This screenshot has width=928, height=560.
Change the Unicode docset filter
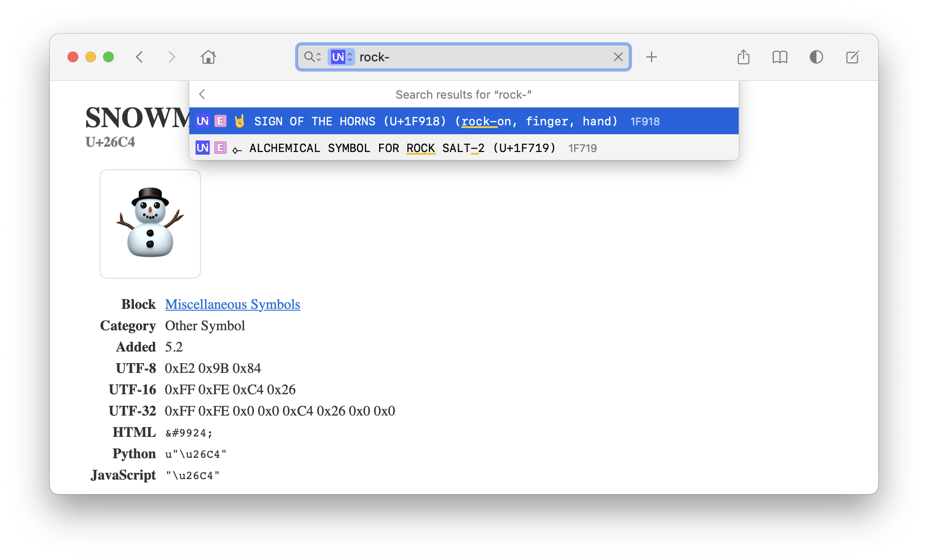[341, 57]
